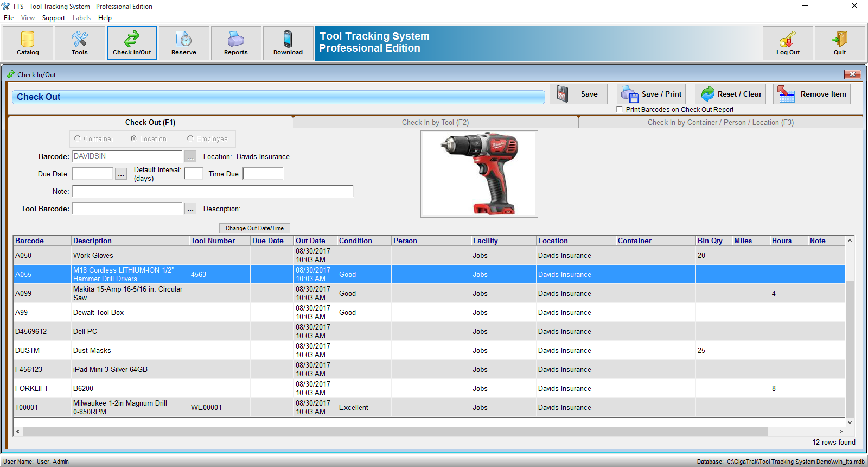This screenshot has width=868, height=467.
Task: Click the Default Interval days field
Action: click(x=194, y=174)
